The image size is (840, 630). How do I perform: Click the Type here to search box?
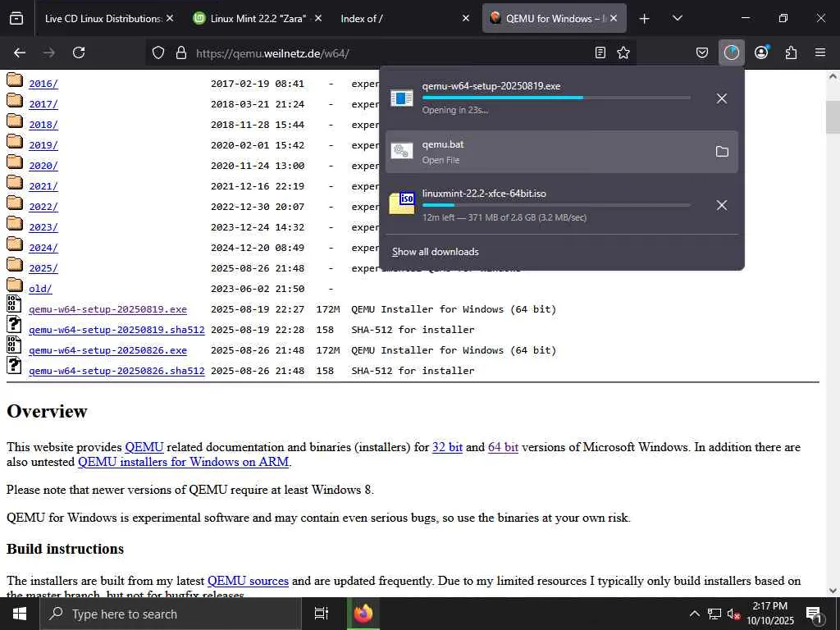click(171, 614)
